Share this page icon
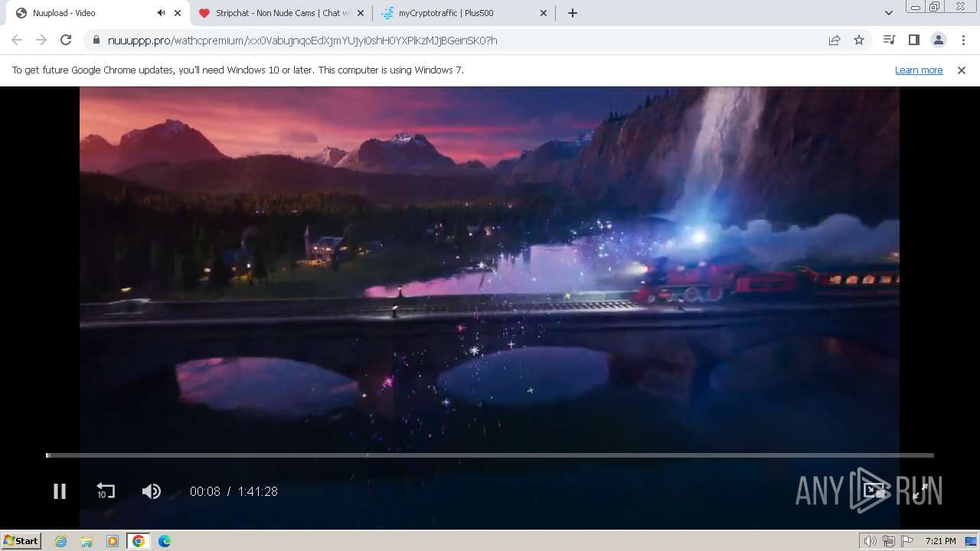Screen dimensions: 980x551 coord(835,40)
